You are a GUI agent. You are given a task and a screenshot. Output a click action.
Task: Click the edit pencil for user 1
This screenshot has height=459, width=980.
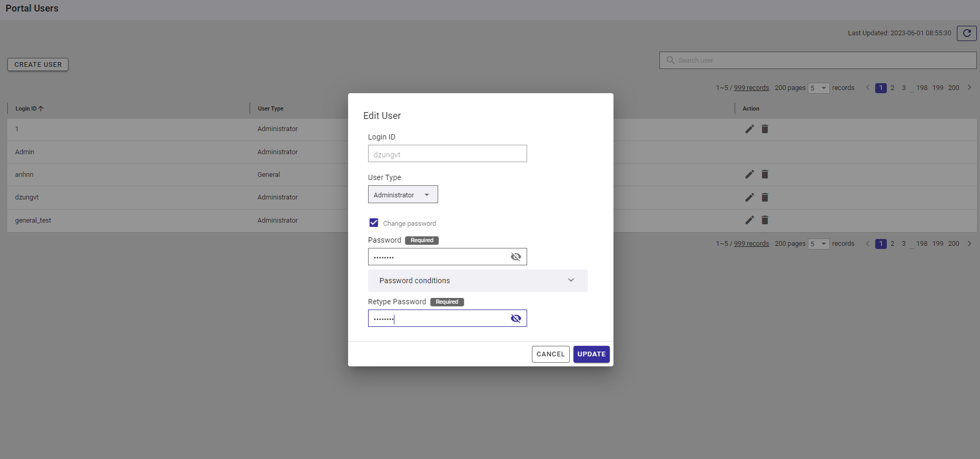tap(749, 129)
